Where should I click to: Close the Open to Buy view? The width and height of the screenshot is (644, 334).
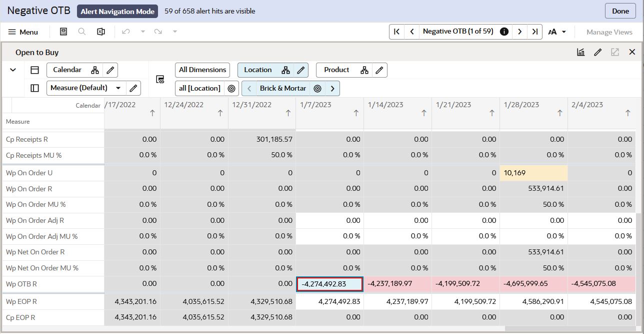[632, 52]
